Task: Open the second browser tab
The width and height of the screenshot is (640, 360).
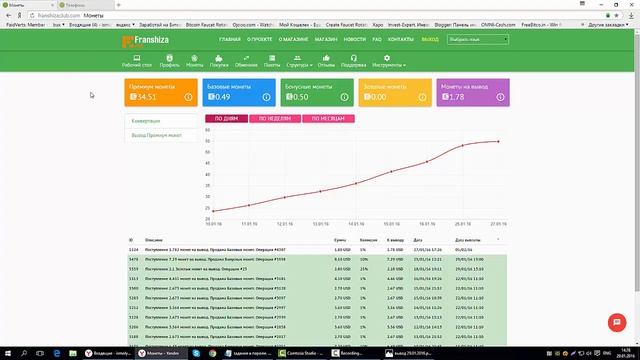Action: [x=85, y=5]
